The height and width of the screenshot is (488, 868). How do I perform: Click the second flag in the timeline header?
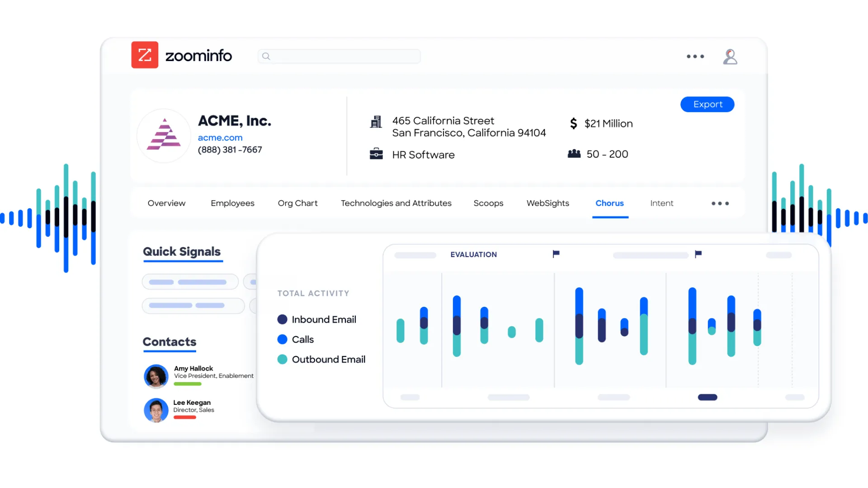(x=698, y=254)
